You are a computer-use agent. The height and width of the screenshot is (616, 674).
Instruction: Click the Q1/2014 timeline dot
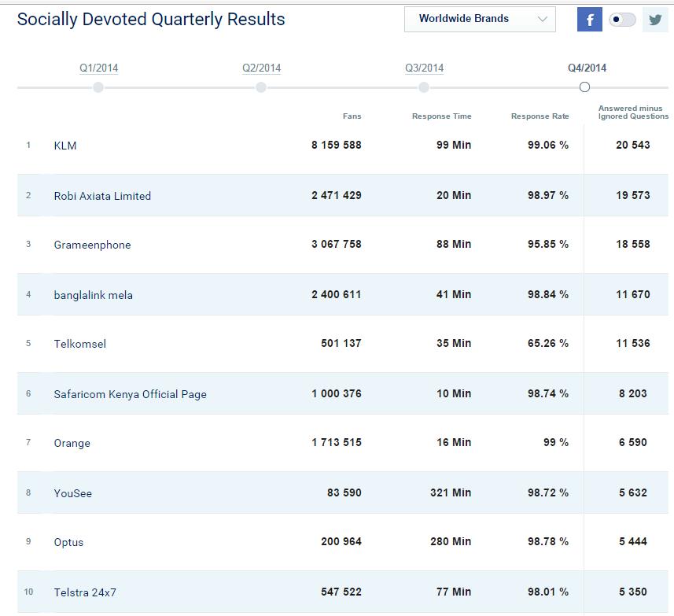[x=98, y=87]
